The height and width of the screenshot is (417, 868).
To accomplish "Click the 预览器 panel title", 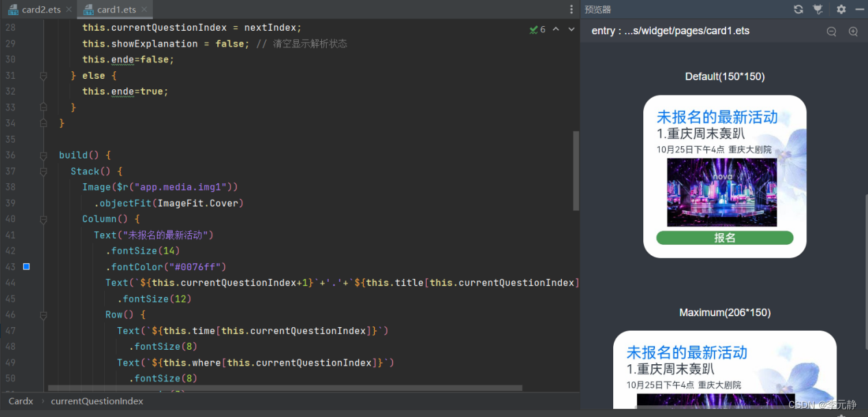I will 597,10.
